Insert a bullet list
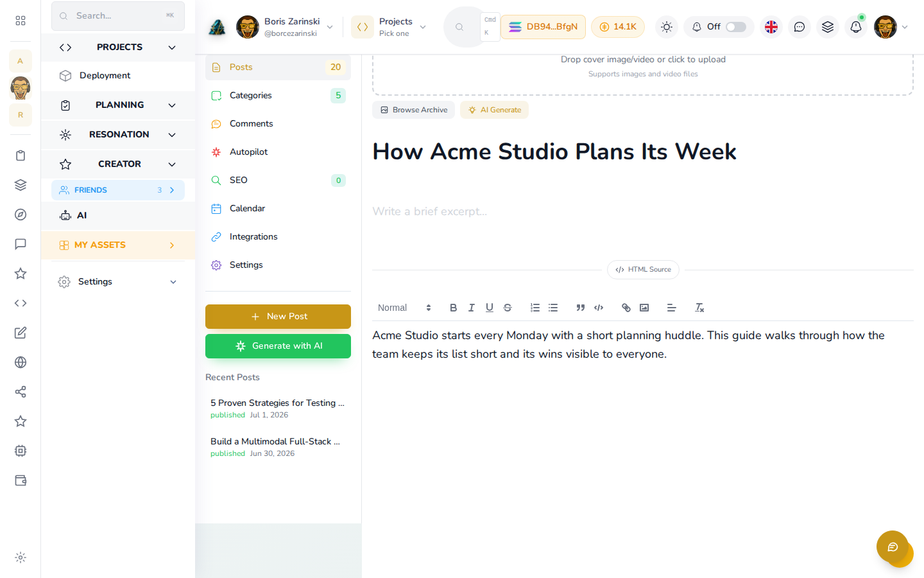The width and height of the screenshot is (924, 578). 553,308
